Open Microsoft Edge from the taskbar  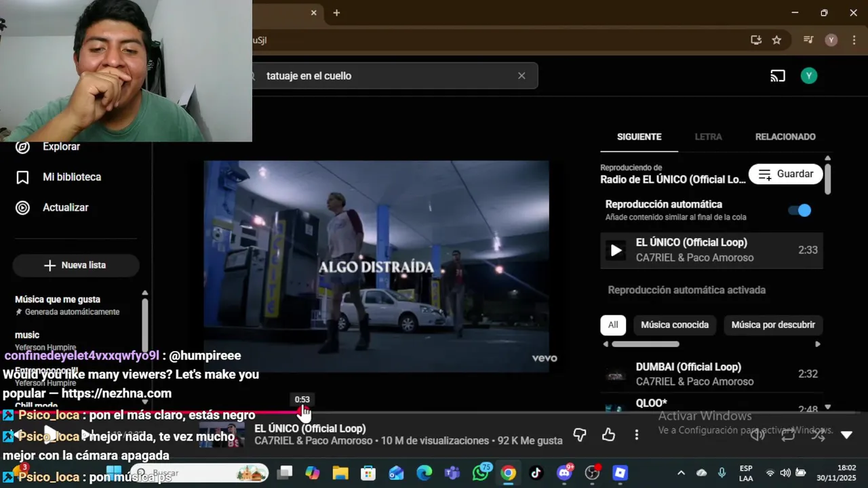(x=425, y=473)
